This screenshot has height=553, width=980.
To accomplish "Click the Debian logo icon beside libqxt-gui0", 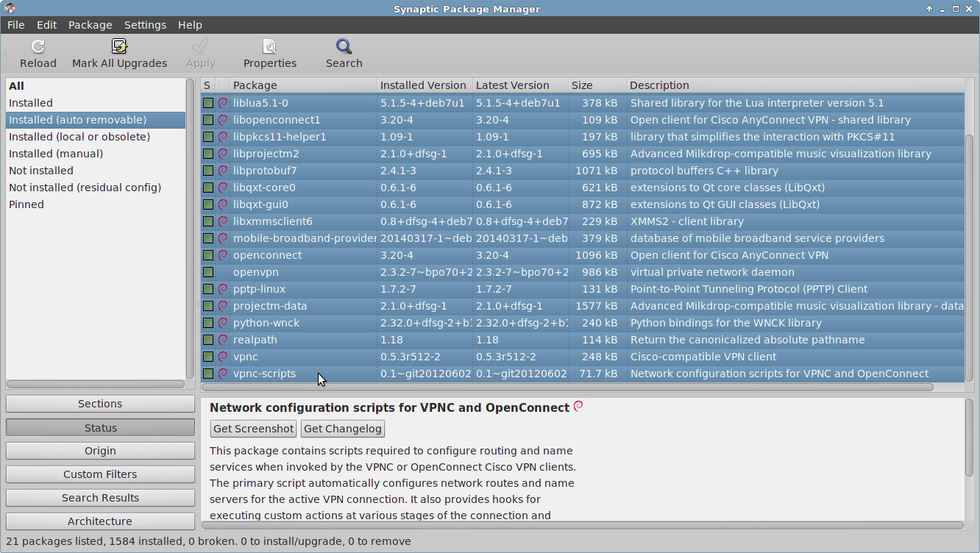I will 223,204.
